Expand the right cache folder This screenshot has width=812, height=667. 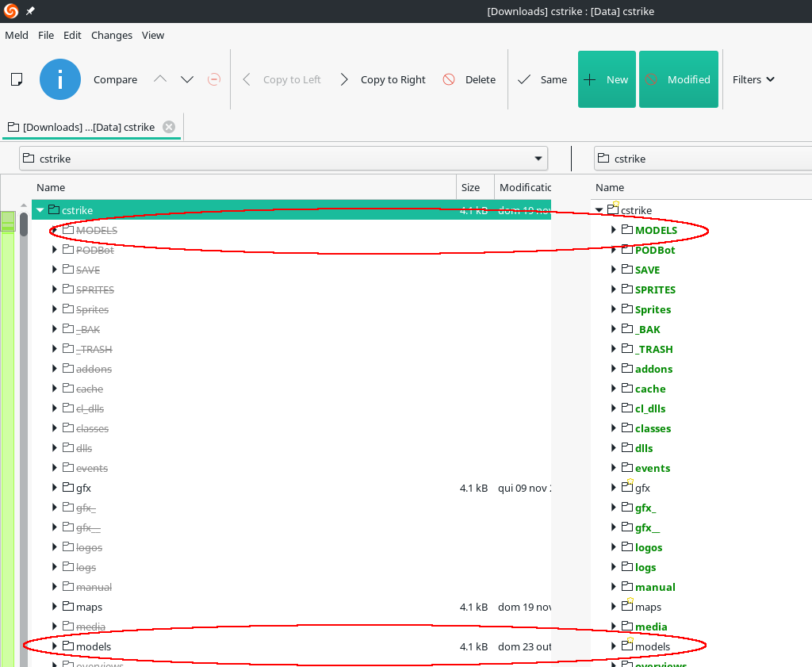(613, 389)
